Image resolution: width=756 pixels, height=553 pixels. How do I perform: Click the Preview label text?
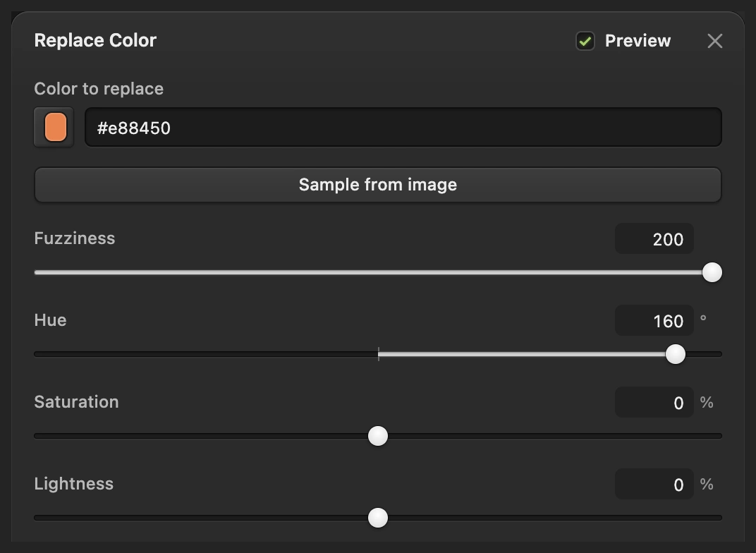(638, 41)
